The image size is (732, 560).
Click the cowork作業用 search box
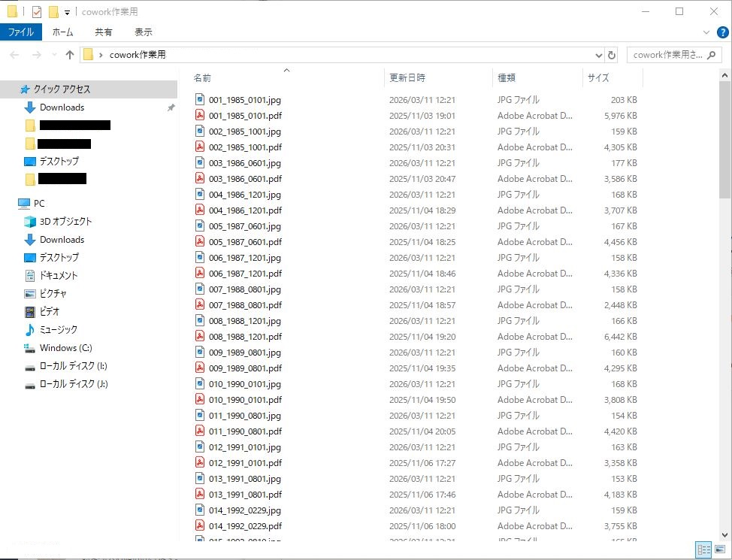(x=675, y=55)
